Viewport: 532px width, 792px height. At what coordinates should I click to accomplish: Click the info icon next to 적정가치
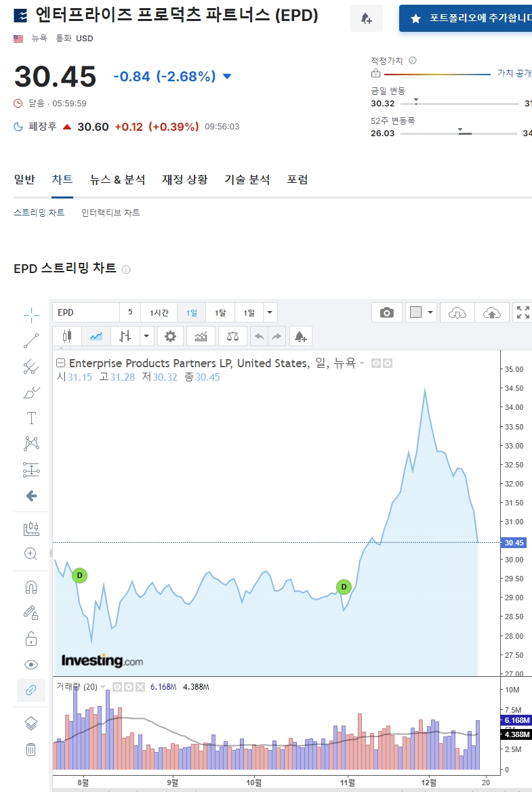[x=413, y=60]
